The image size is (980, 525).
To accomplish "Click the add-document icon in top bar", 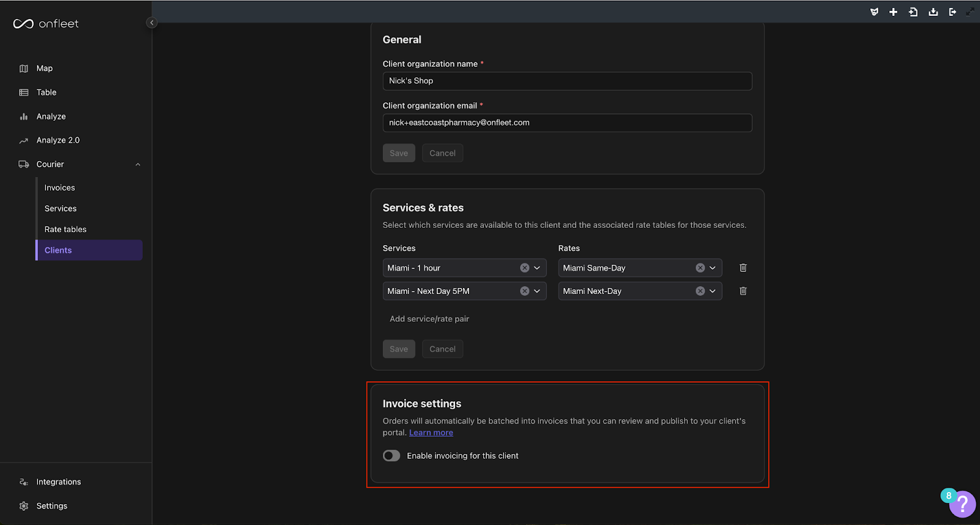I will (x=913, y=12).
